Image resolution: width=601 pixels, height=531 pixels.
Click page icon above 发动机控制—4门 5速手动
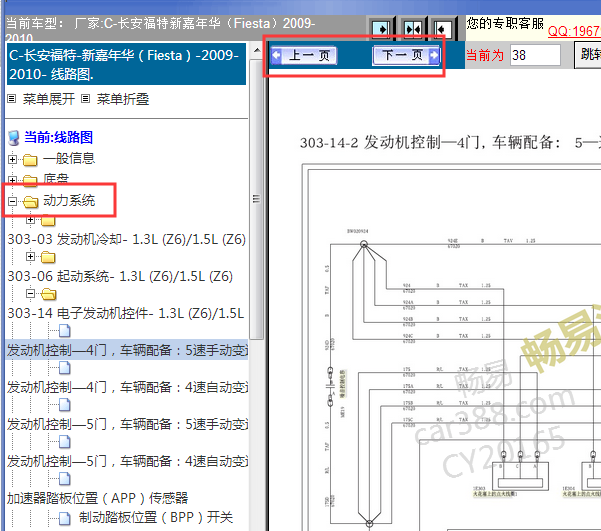pos(65,331)
